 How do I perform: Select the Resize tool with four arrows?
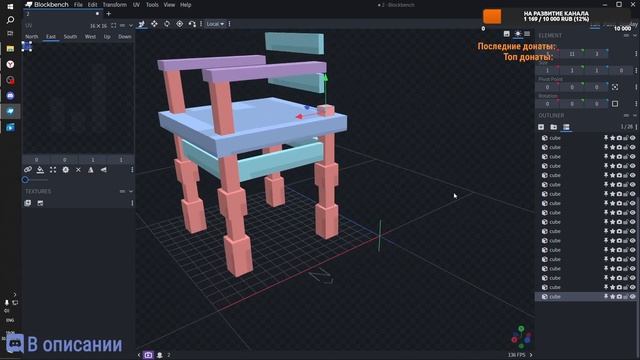(154, 24)
